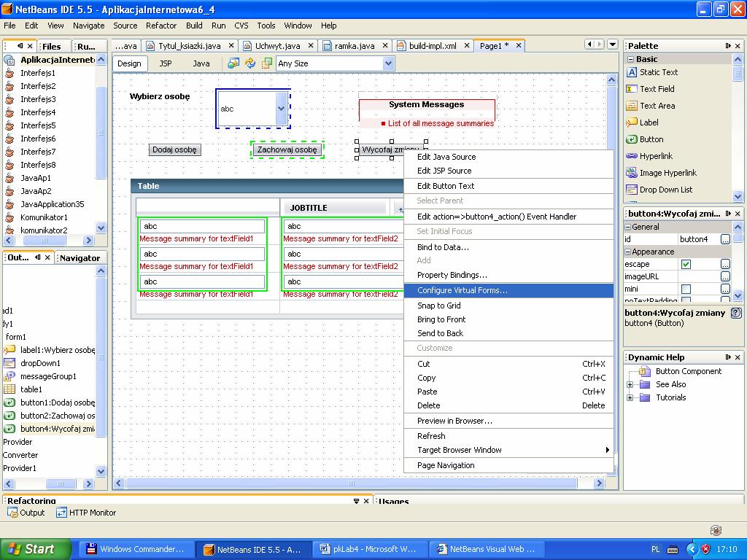747x560 pixels.
Task: Close the build-impl.xml tab
Action: point(467,46)
